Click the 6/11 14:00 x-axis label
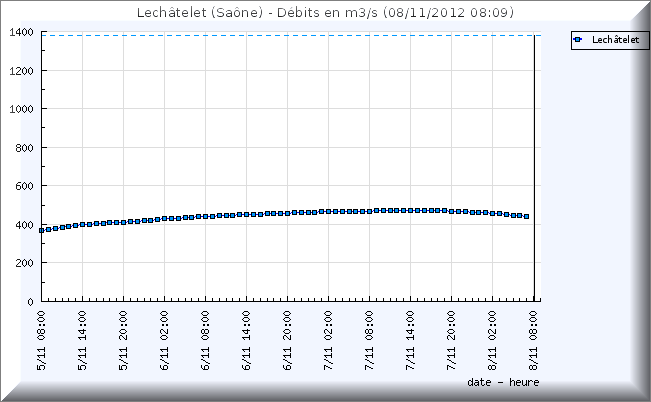The width and height of the screenshot is (651, 402). 247,341
